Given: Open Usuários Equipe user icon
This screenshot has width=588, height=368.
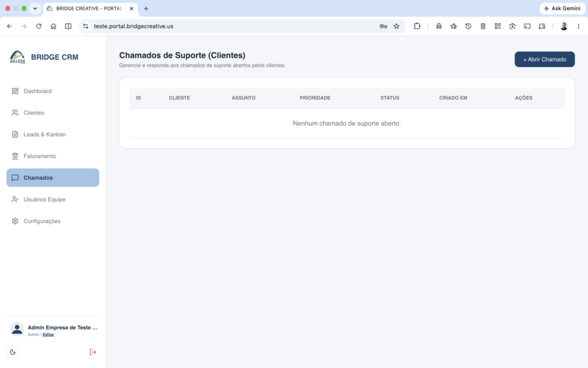Looking at the screenshot, I should coord(15,200).
